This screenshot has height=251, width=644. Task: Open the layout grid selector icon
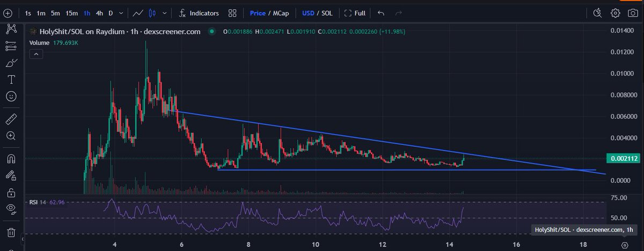coord(232,12)
